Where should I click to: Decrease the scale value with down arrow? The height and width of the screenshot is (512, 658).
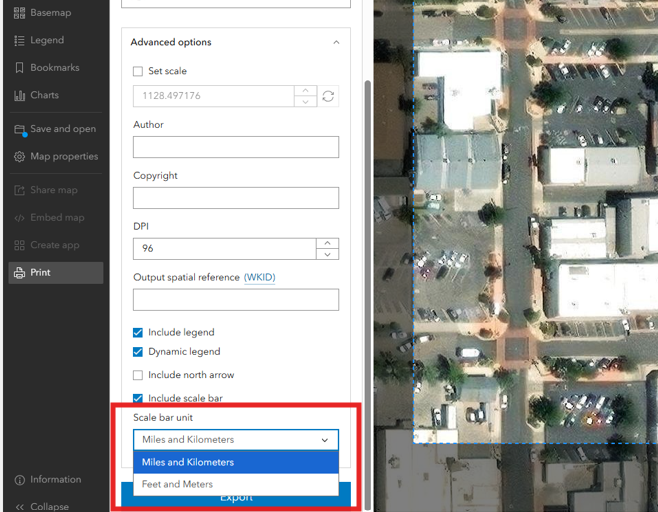click(306, 102)
